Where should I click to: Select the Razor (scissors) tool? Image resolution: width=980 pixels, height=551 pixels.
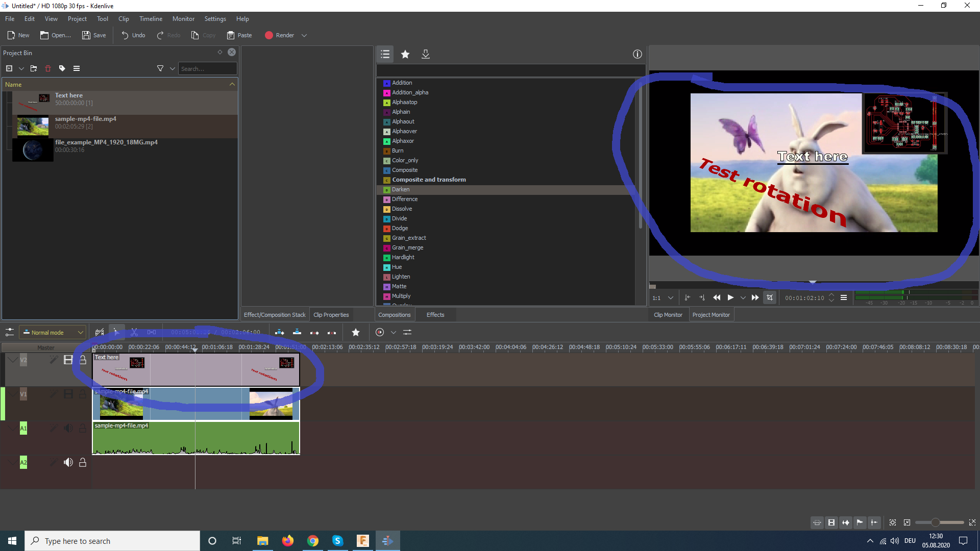point(134,332)
